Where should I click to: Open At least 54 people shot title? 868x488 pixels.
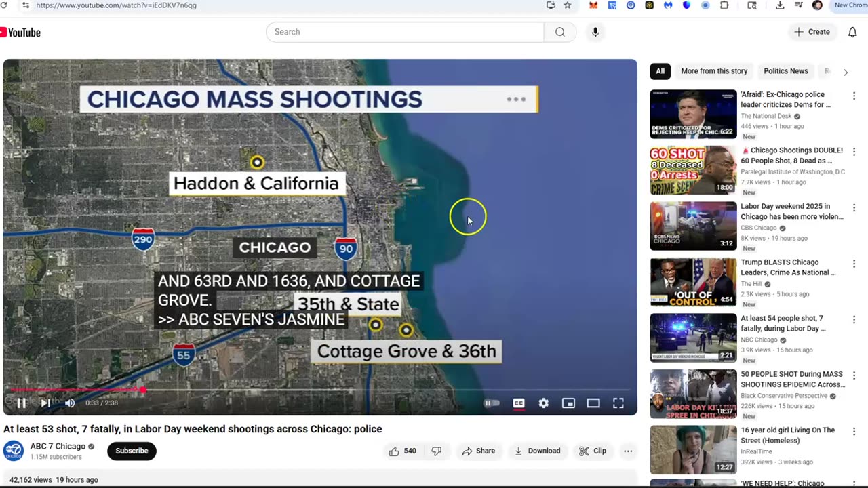783,323
